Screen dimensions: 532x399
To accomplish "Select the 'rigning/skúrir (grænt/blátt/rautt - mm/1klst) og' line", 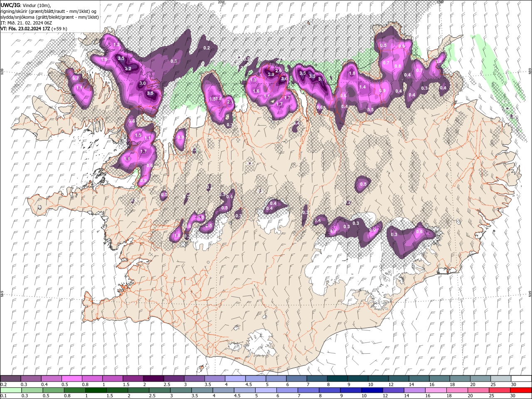I will coord(49,11).
